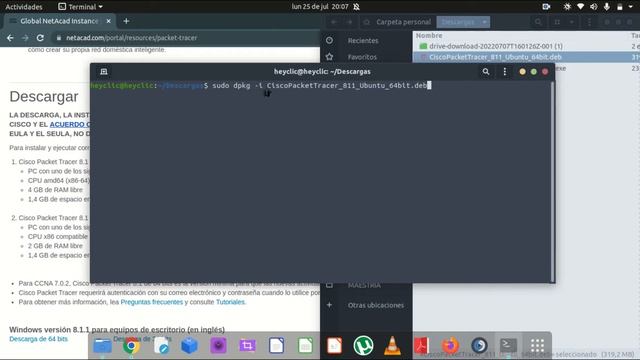Viewport: 640px width, 360px height.
Task: Select CiscoPacketTracer_811_Ubuntu_64bit.deb in file list
Action: [x=495, y=57]
